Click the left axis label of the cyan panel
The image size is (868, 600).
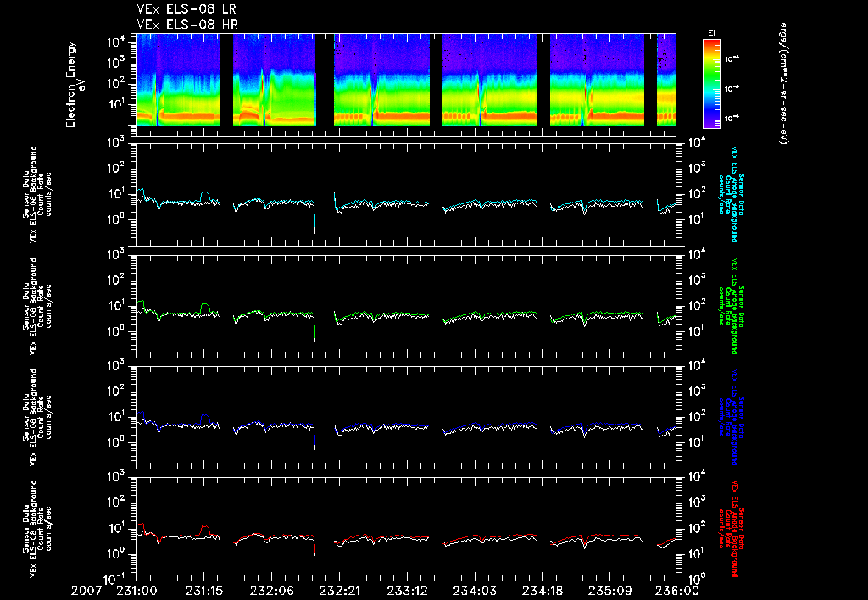click(x=36, y=194)
